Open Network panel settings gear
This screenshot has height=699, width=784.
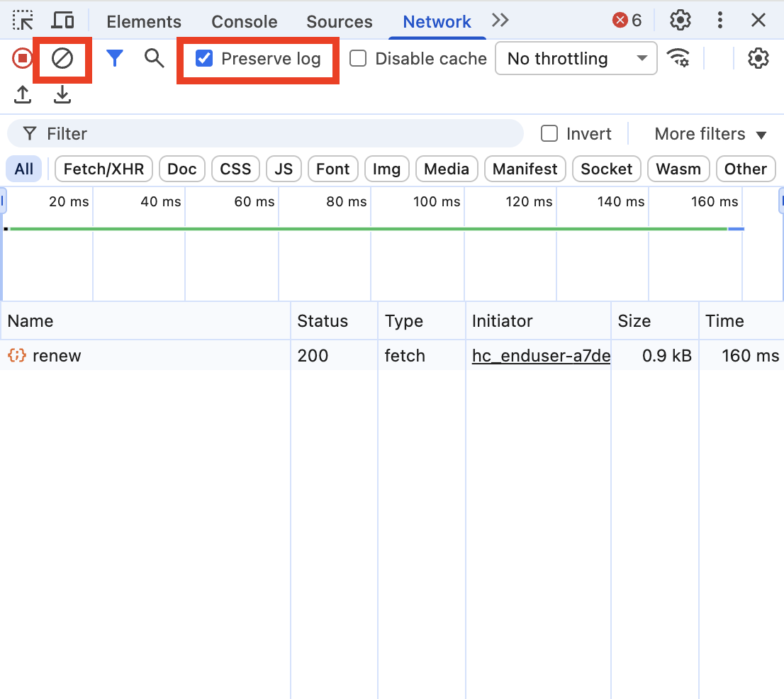(x=758, y=59)
